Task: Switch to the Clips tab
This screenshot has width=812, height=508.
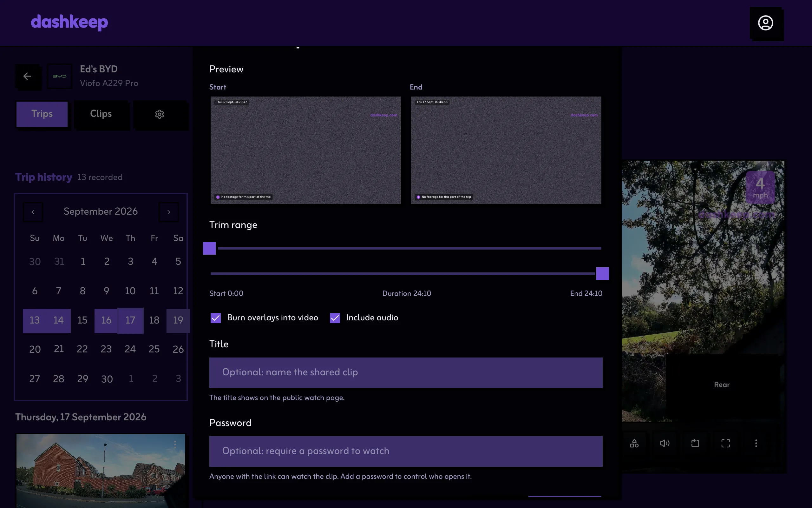Action: point(101,114)
